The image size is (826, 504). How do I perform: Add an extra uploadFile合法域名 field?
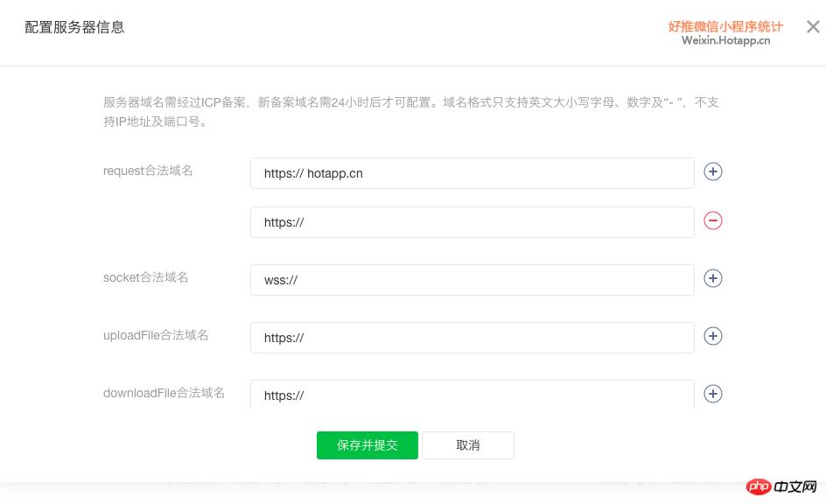tap(713, 336)
